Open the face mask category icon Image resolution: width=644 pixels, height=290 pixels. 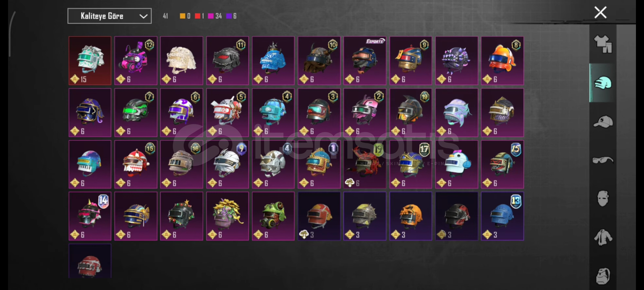tap(603, 198)
